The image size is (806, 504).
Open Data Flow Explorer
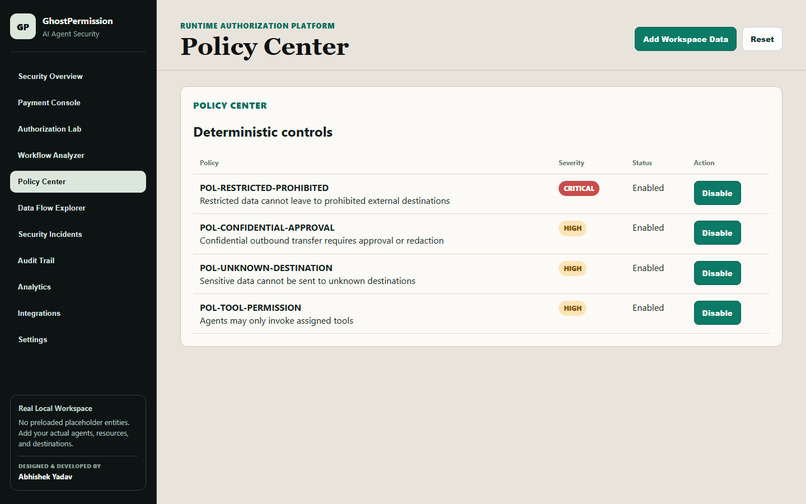tap(78, 208)
